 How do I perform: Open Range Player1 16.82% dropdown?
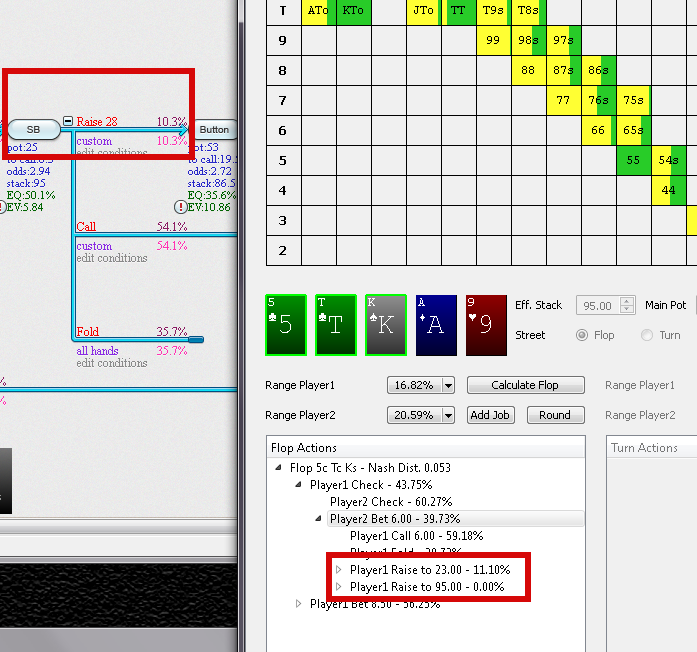[x=448, y=385]
